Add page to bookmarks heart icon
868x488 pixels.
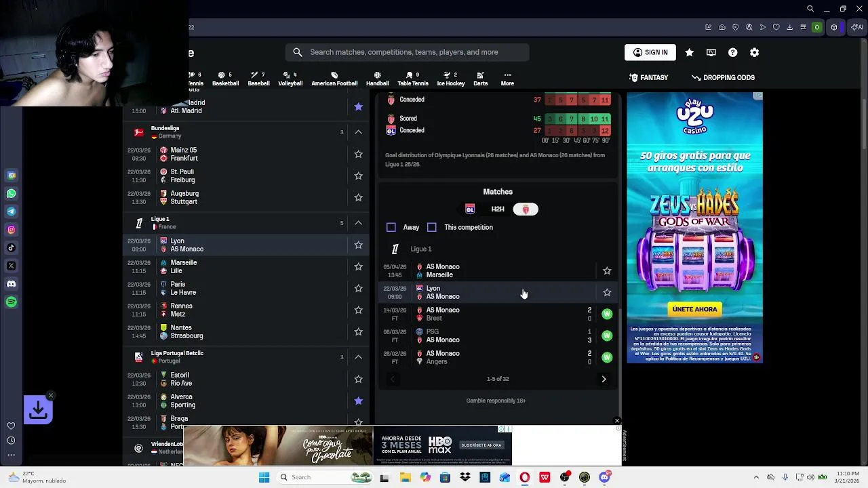coord(776,27)
